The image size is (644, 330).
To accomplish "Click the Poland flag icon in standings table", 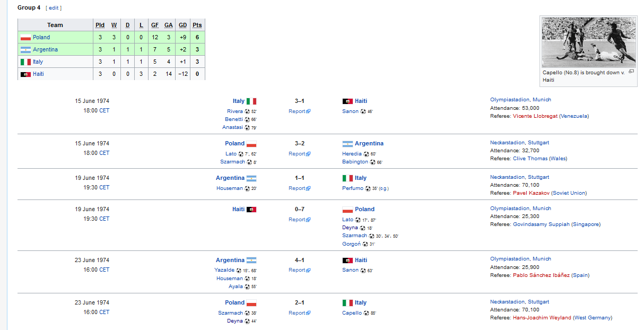I will click(x=25, y=38).
